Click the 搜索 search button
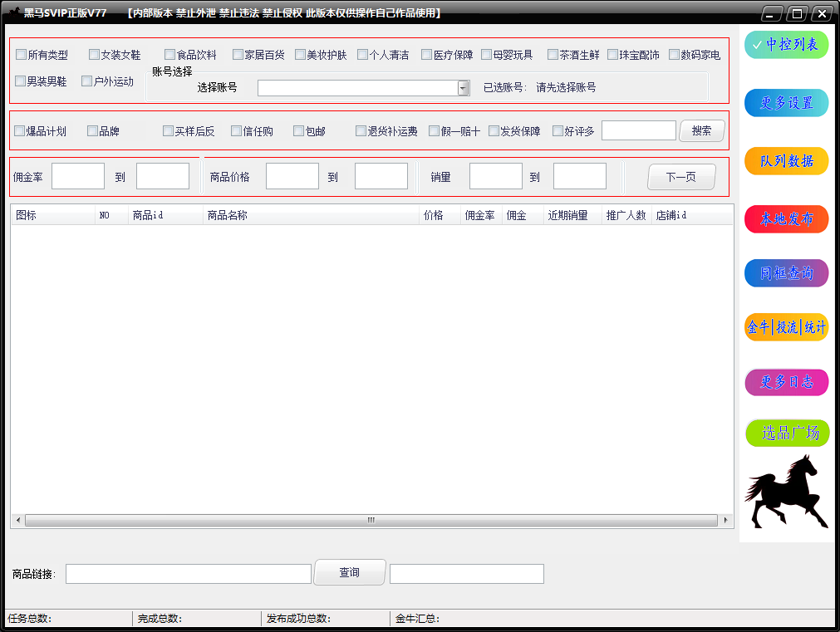 [x=701, y=130]
